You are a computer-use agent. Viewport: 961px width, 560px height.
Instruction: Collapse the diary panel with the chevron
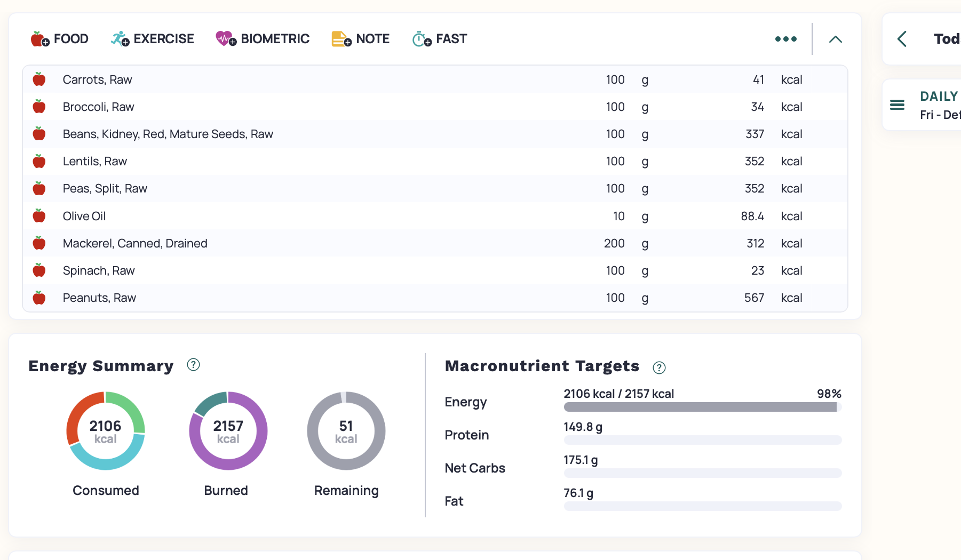tap(835, 39)
